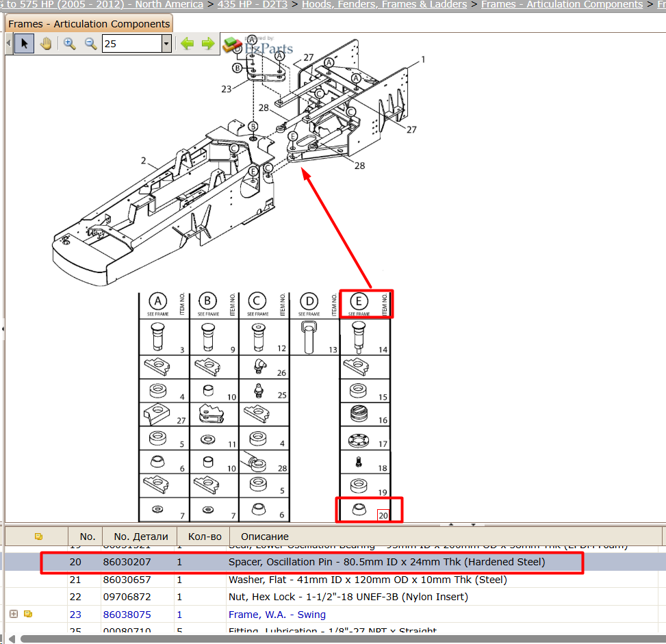666x644 pixels.
Task: Sort by Описание column header
Action: point(265,537)
